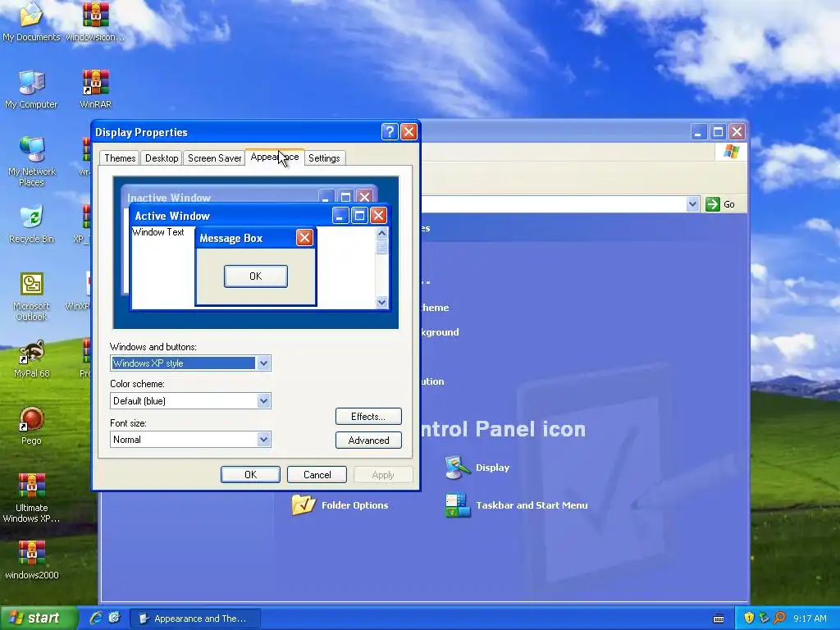Launch Internet Explorer from Quick Launch
Image resolution: width=840 pixels, height=630 pixels.
96,619
